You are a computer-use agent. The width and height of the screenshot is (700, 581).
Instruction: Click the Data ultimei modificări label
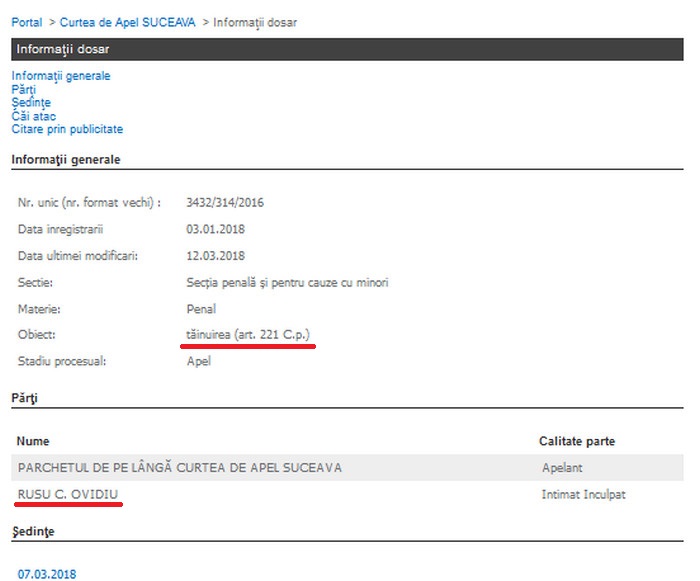click(78, 256)
